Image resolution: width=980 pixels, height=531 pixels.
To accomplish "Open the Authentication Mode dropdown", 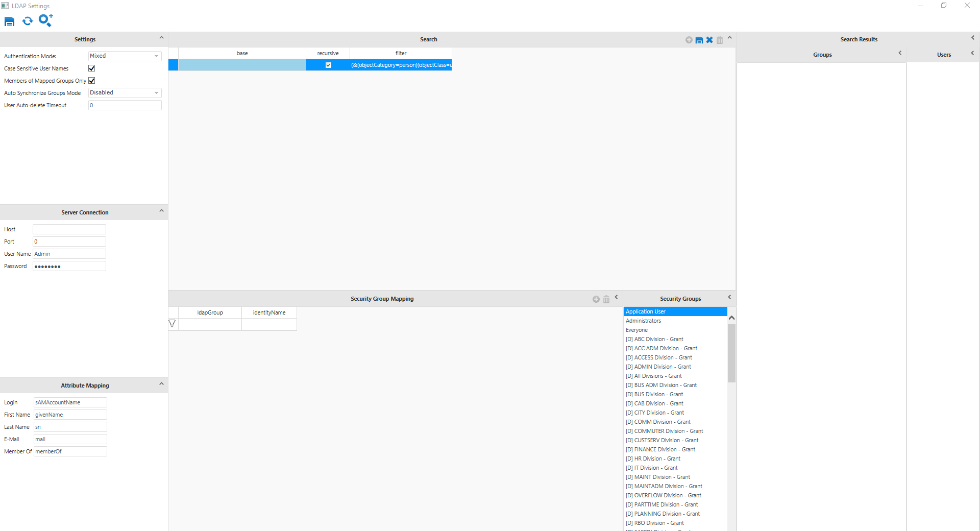I will pos(156,56).
